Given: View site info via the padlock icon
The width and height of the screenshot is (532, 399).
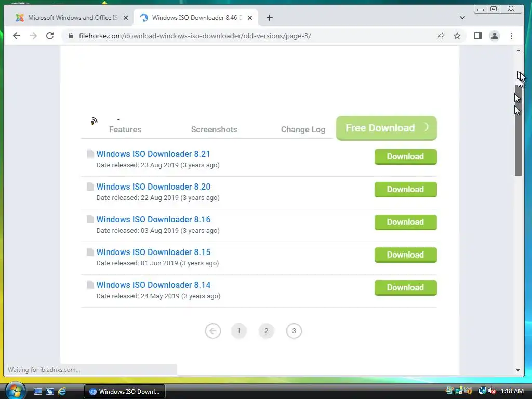Looking at the screenshot, I should [x=71, y=36].
